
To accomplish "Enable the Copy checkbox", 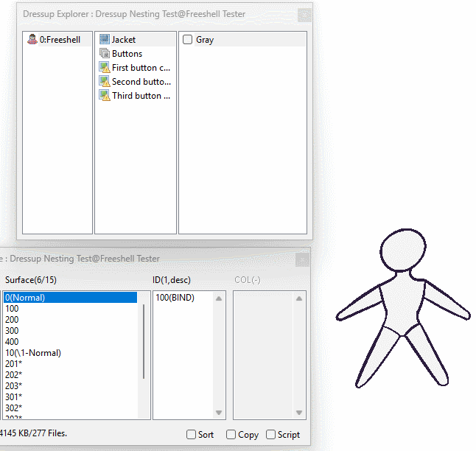I will pyautogui.click(x=231, y=435).
